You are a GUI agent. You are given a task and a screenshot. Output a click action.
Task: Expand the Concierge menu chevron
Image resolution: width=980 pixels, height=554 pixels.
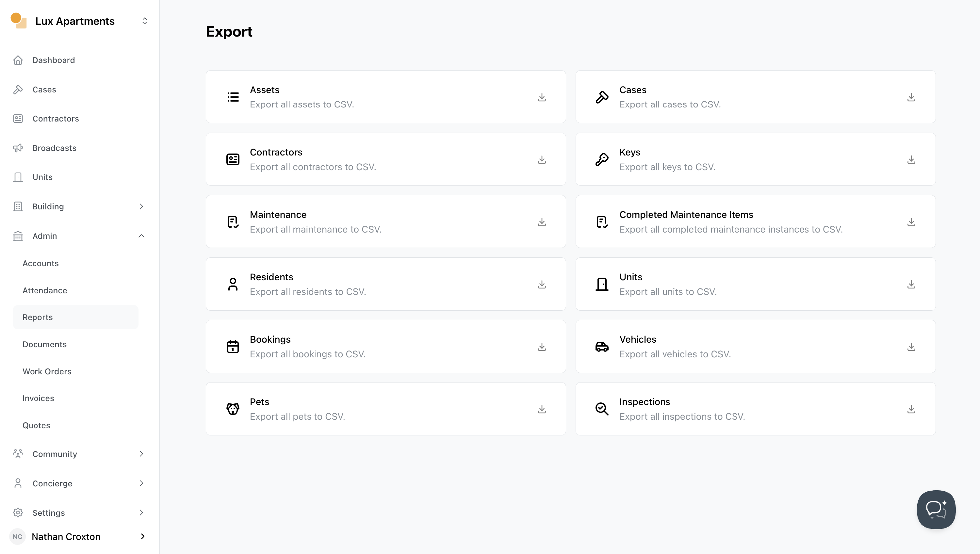click(x=141, y=483)
